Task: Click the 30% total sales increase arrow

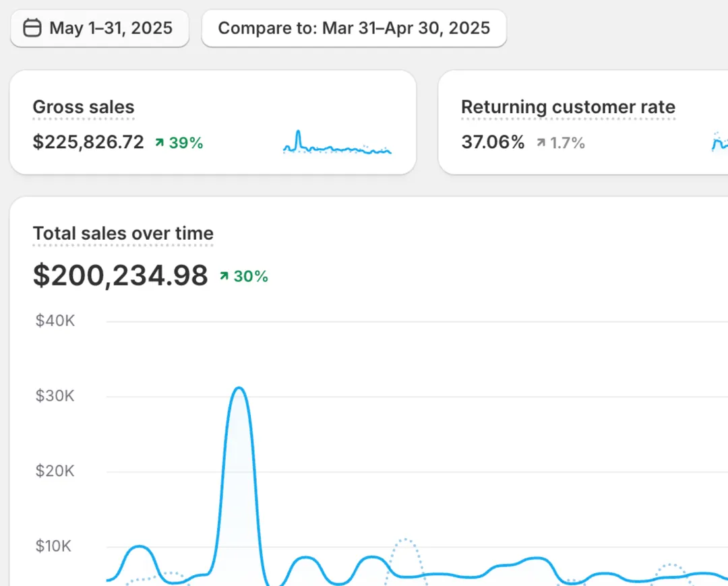Action: tap(224, 276)
